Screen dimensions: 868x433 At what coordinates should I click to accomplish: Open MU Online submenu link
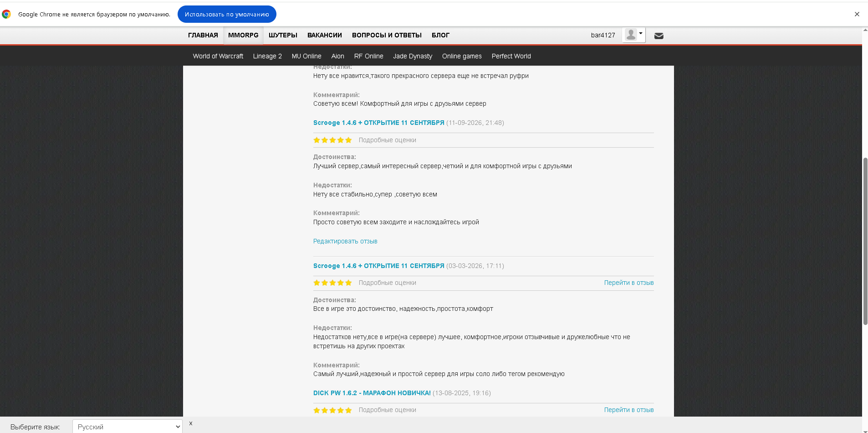pyautogui.click(x=306, y=56)
